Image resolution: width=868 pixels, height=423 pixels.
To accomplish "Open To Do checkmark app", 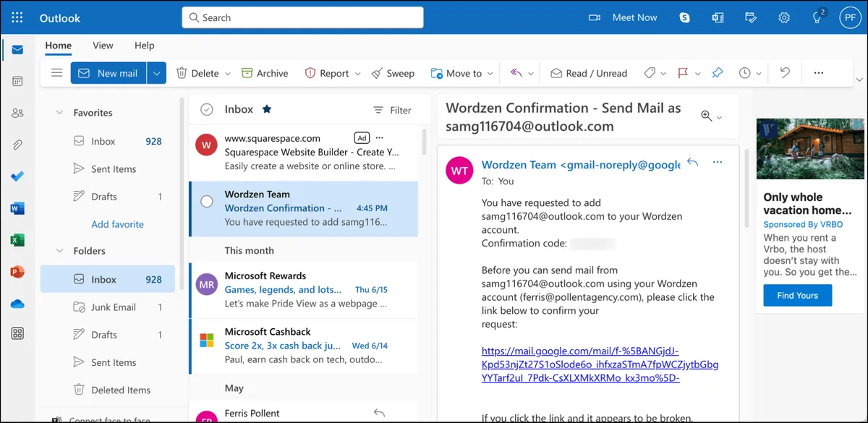I will [x=17, y=176].
